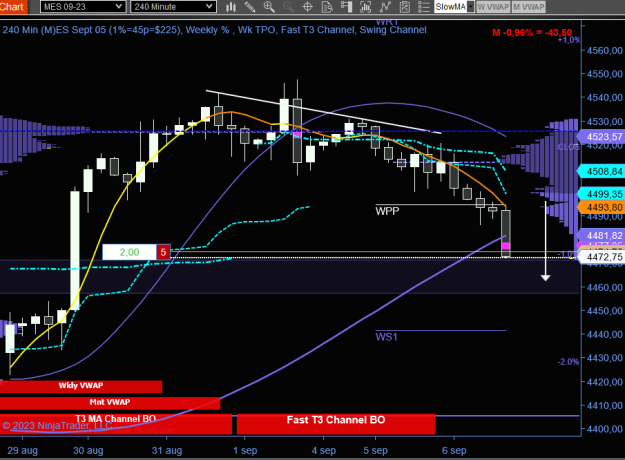Screen dimensions: 625x460
Task: Click the Fast T3 Channel BO bar
Action: (336, 424)
